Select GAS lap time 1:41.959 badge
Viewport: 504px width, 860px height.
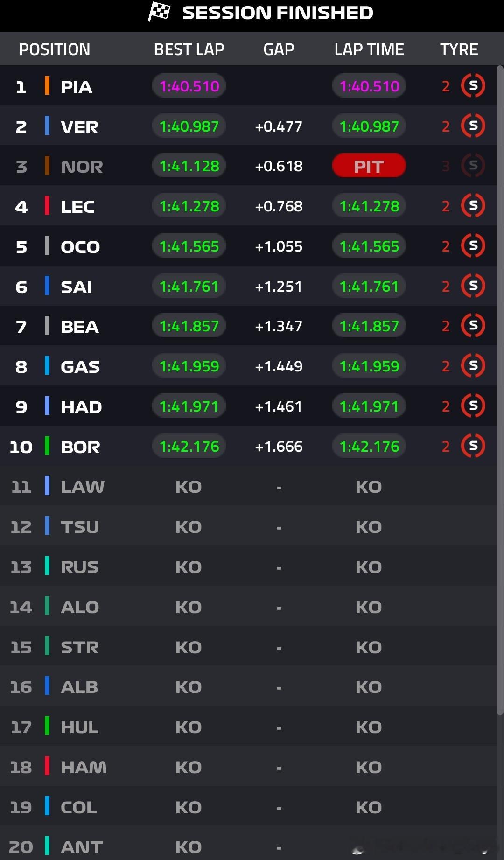(x=369, y=366)
